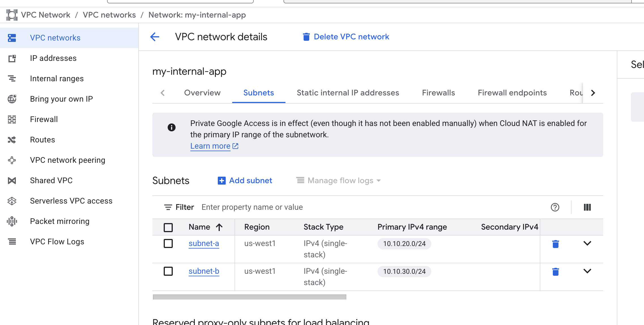Screen dimensions: 644x325
Task: Check the subnet-a row checkbox
Action: coord(168,243)
